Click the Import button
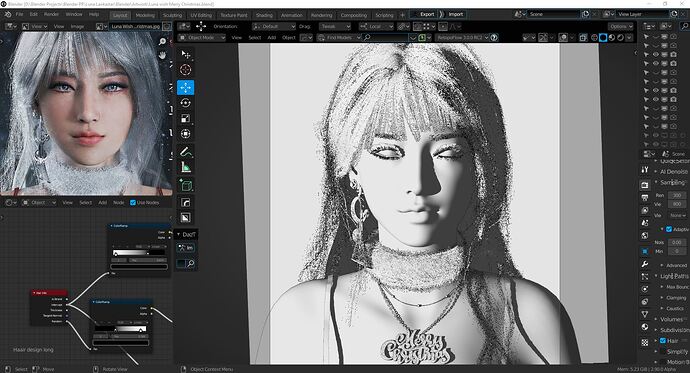690x373 pixels. (455, 14)
